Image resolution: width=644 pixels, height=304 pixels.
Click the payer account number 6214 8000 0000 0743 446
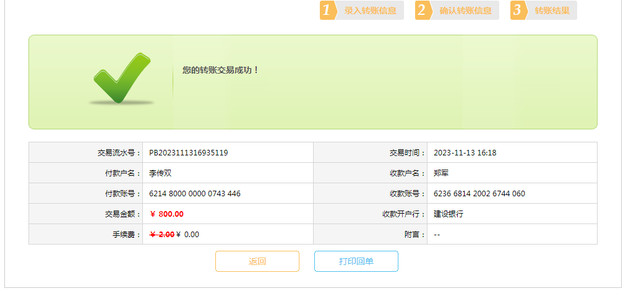pos(194,194)
